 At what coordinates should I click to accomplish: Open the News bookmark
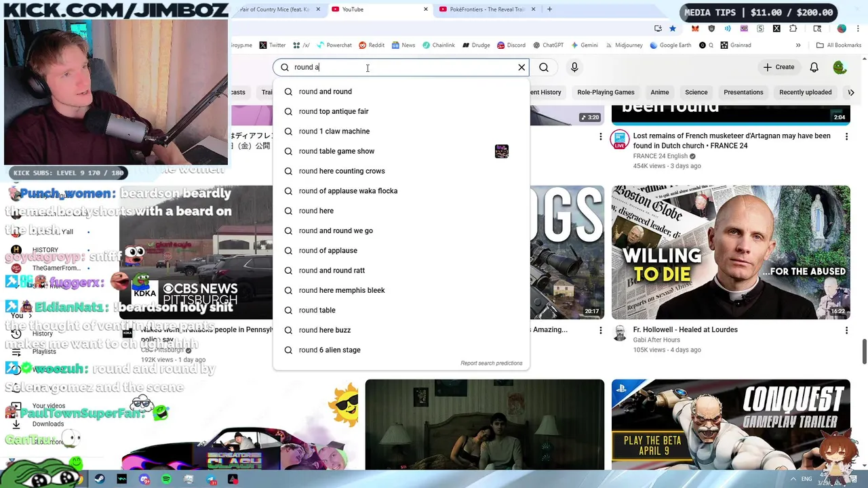click(403, 45)
